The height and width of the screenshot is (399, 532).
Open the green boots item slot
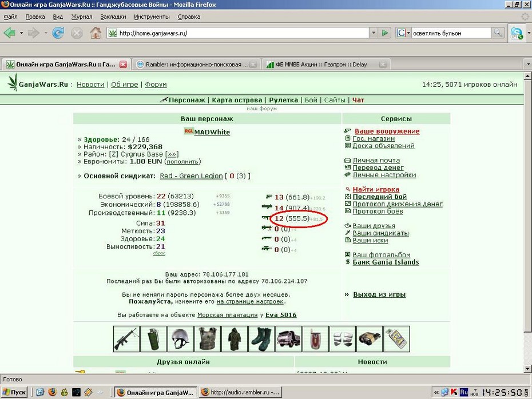pos(261,339)
